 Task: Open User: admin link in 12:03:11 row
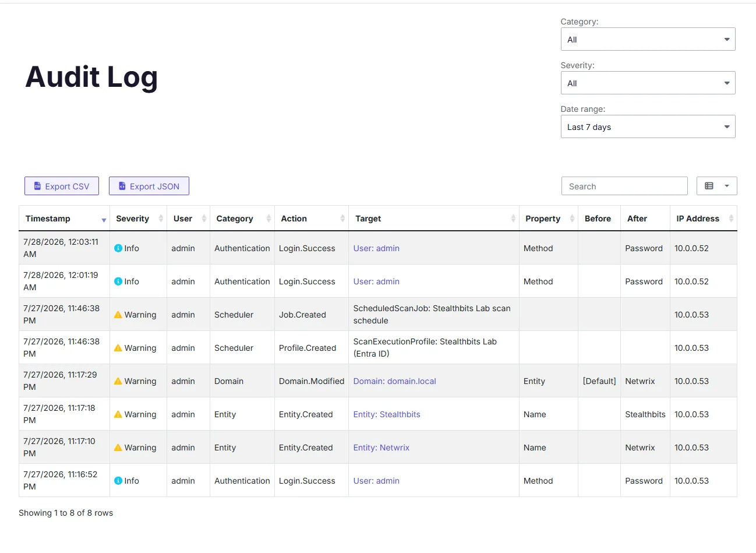376,248
